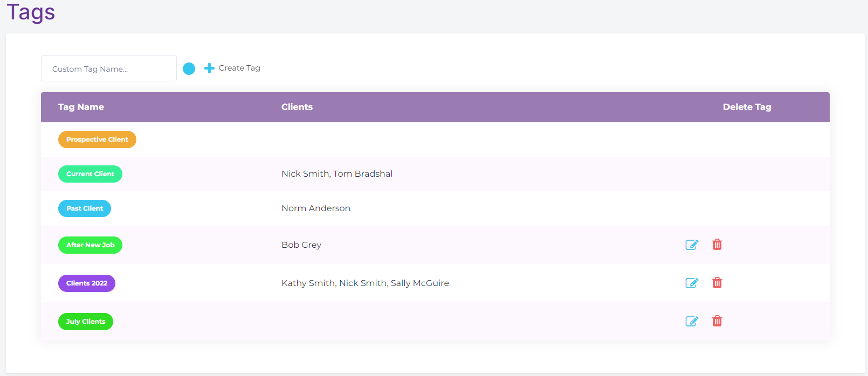
Task: Edit the After New Job tag
Action: coord(692,245)
